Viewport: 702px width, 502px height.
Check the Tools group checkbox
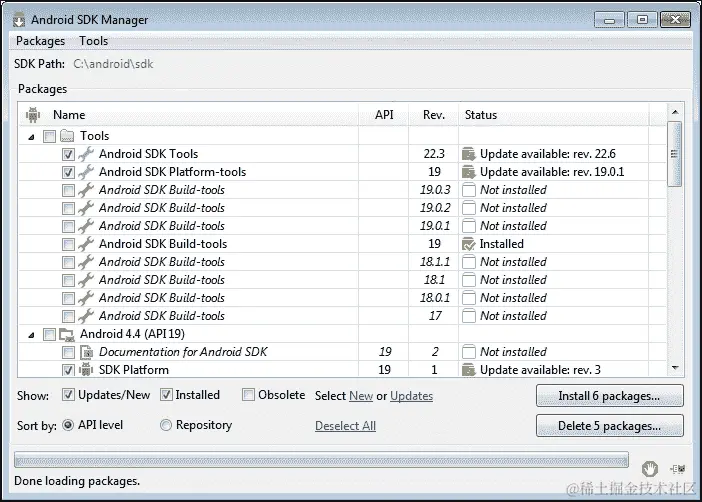pos(49,136)
